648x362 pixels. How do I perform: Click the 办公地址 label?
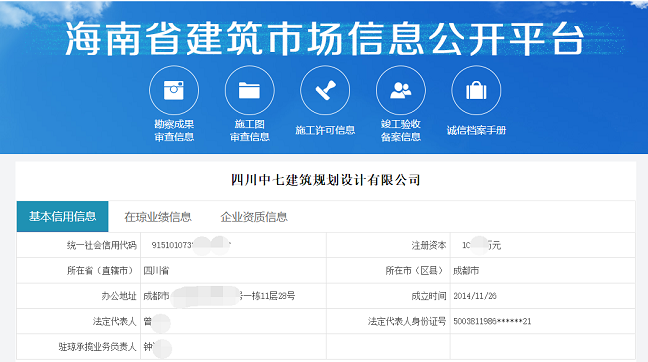click(119, 296)
